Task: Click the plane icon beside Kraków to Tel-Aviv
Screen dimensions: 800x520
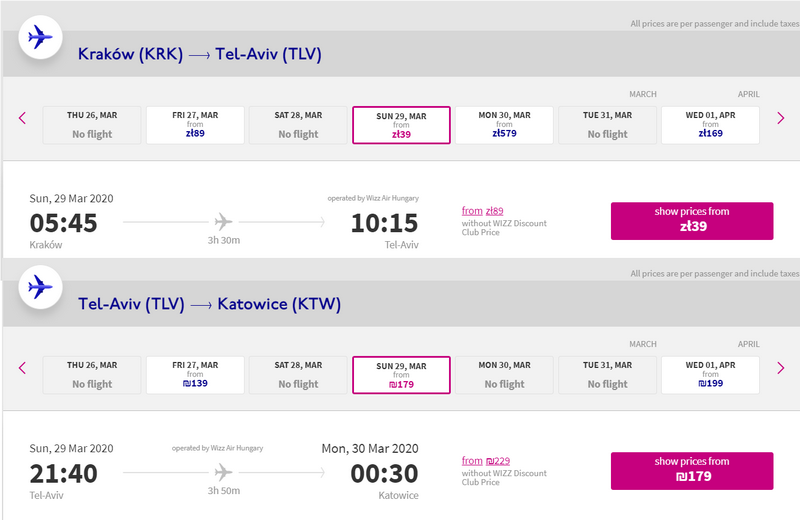Action: (x=40, y=37)
